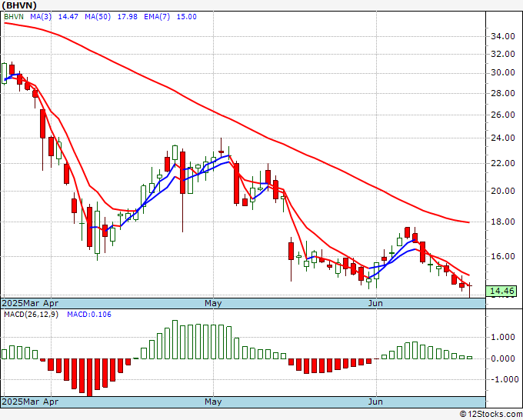This screenshot has width=523, height=420.
Task: Click the EMA(7) value 15.00
Action: tap(186, 17)
